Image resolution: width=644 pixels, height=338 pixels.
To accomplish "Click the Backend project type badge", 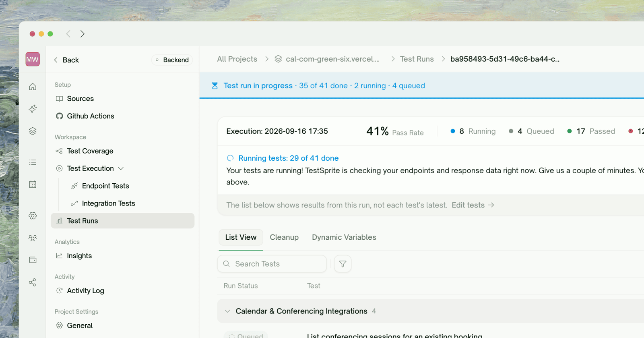I will (172, 60).
